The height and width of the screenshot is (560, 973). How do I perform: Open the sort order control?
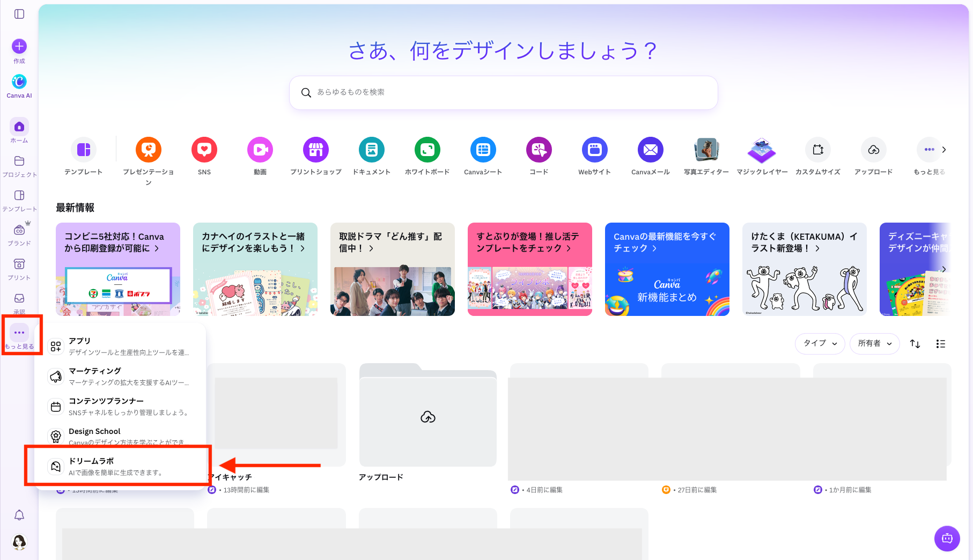[915, 344]
